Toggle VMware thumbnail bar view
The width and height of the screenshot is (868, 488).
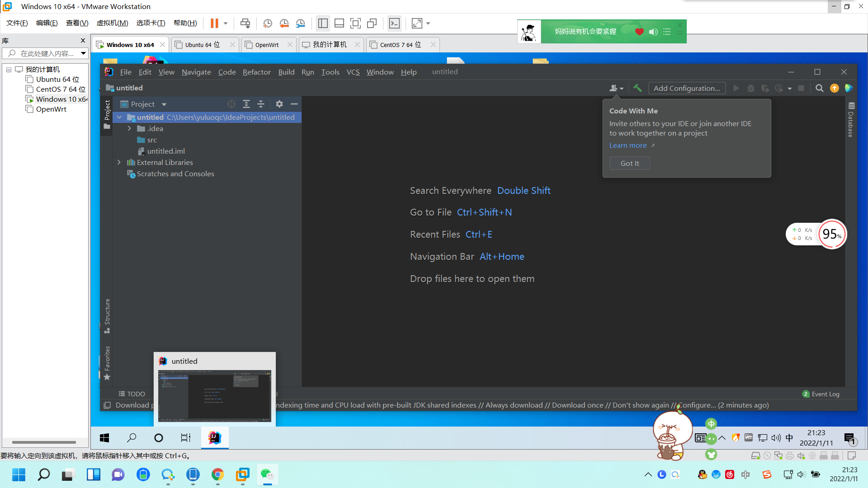coord(340,23)
